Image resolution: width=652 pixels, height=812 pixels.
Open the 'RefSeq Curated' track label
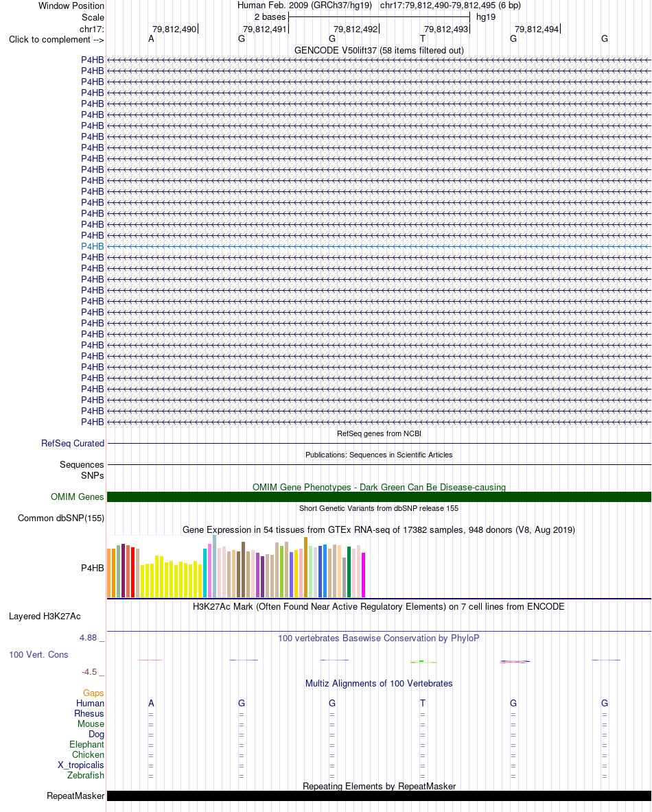73,443
